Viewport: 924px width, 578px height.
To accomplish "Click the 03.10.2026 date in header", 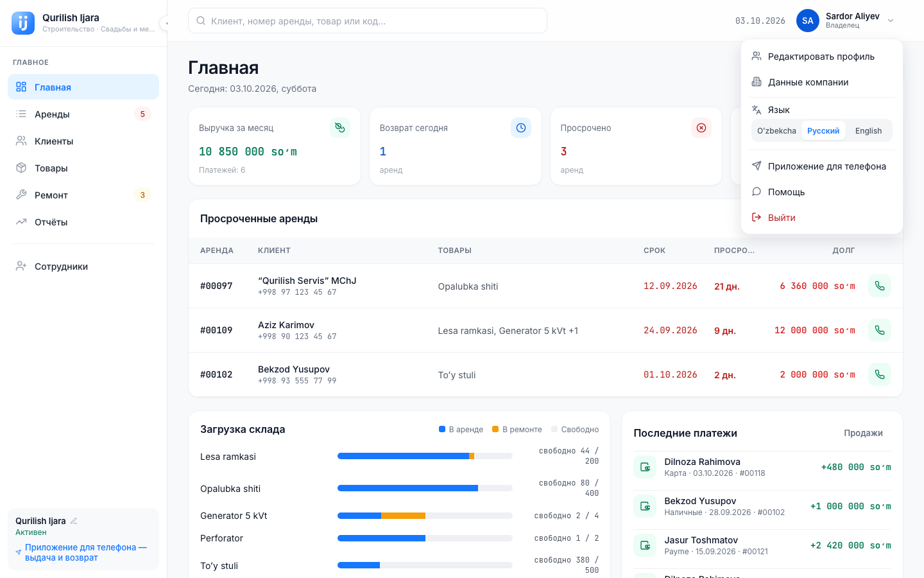I will click(x=760, y=21).
